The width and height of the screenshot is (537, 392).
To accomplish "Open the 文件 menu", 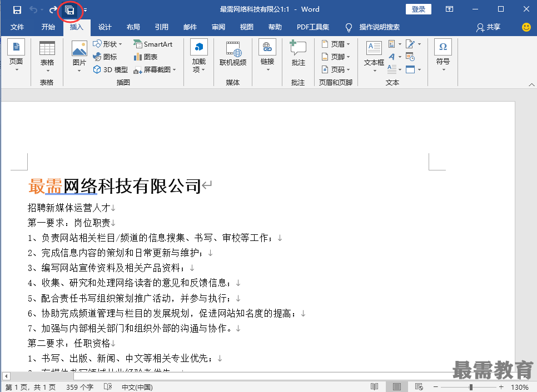I will click(x=17, y=27).
